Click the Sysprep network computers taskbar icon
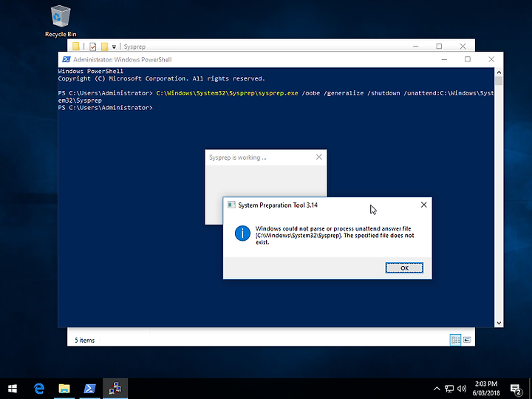 [115, 389]
